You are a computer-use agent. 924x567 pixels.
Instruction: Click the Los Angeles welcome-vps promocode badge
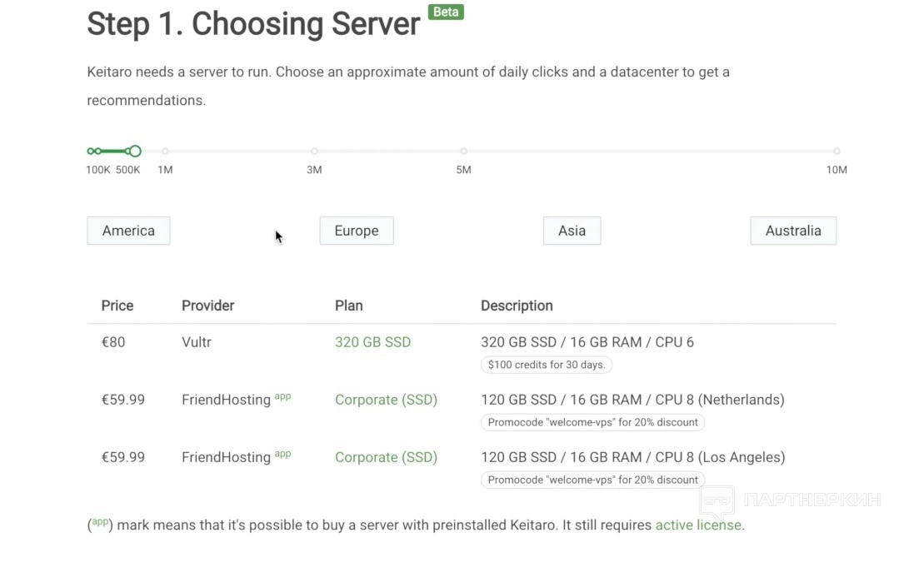point(592,480)
